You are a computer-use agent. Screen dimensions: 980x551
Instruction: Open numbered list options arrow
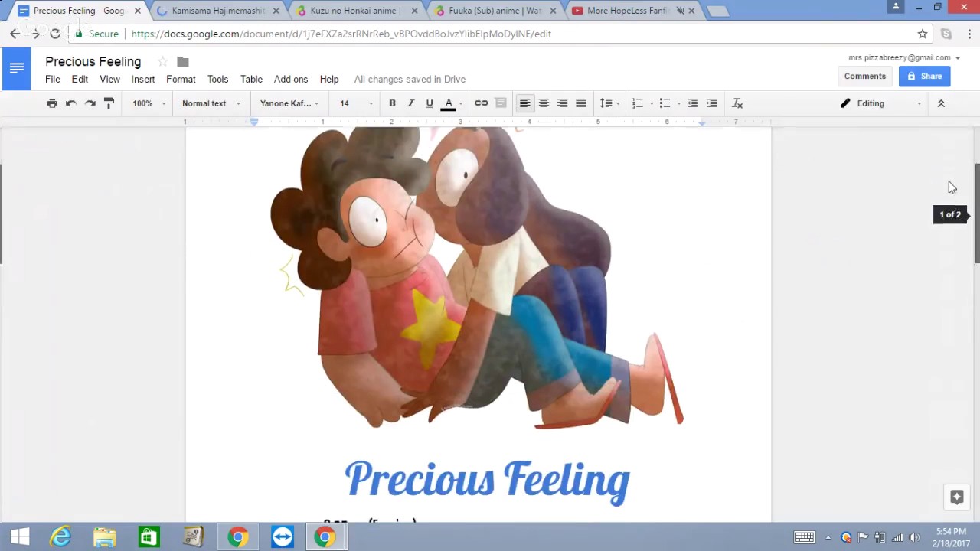pos(652,103)
